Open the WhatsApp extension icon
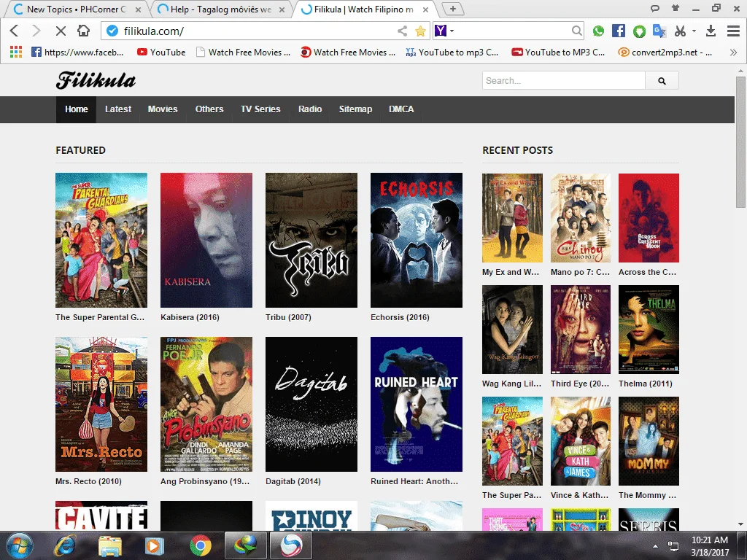 pos(598,31)
